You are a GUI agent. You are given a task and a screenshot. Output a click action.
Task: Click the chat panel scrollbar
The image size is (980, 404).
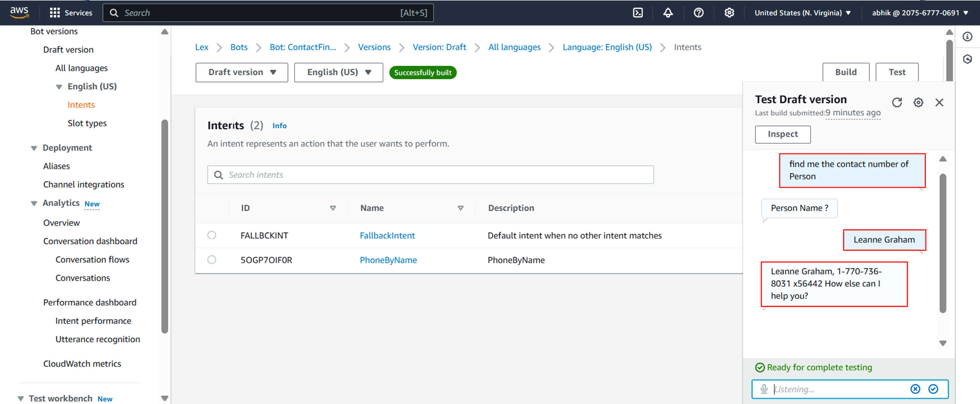click(942, 244)
